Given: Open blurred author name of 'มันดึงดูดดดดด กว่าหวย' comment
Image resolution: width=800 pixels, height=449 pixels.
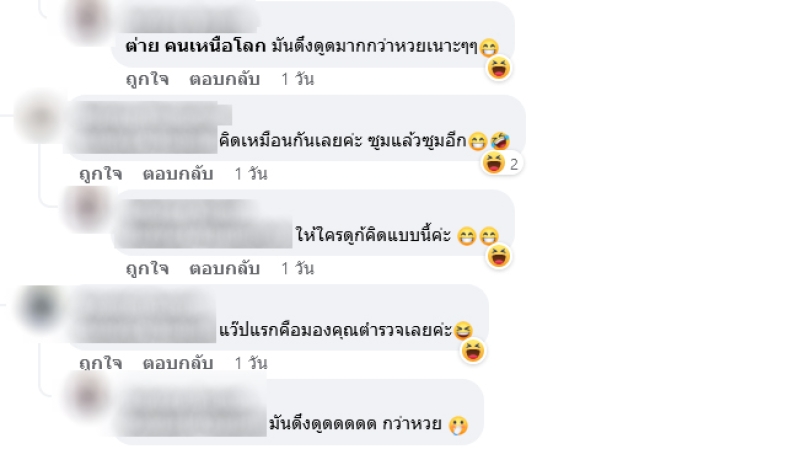Looking at the screenshot, I should (x=191, y=410).
